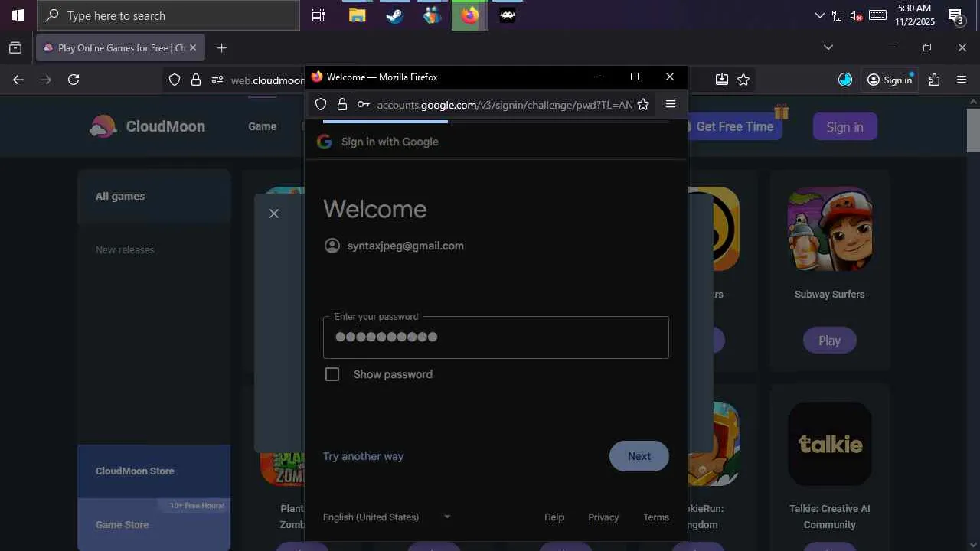Click the CloudMoon logo
Screen dimensions: 980x551
147,126
